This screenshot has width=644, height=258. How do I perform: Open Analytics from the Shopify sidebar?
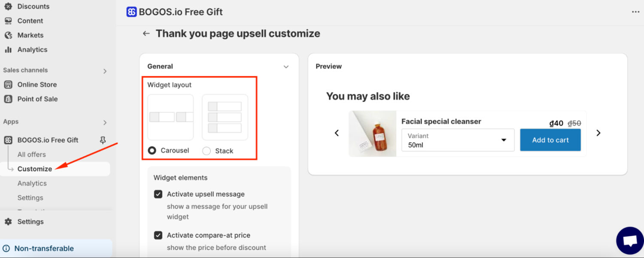(x=32, y=49)
